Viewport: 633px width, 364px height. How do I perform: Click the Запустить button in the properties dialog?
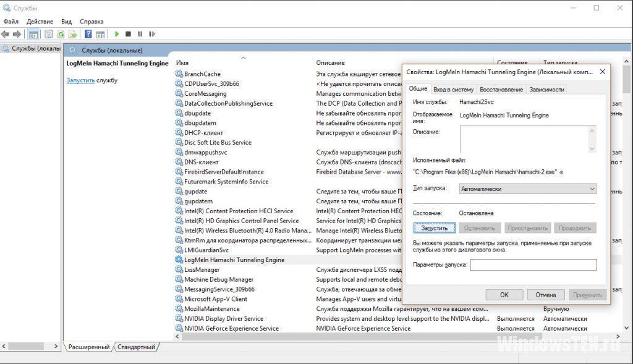tap(435, 228)
